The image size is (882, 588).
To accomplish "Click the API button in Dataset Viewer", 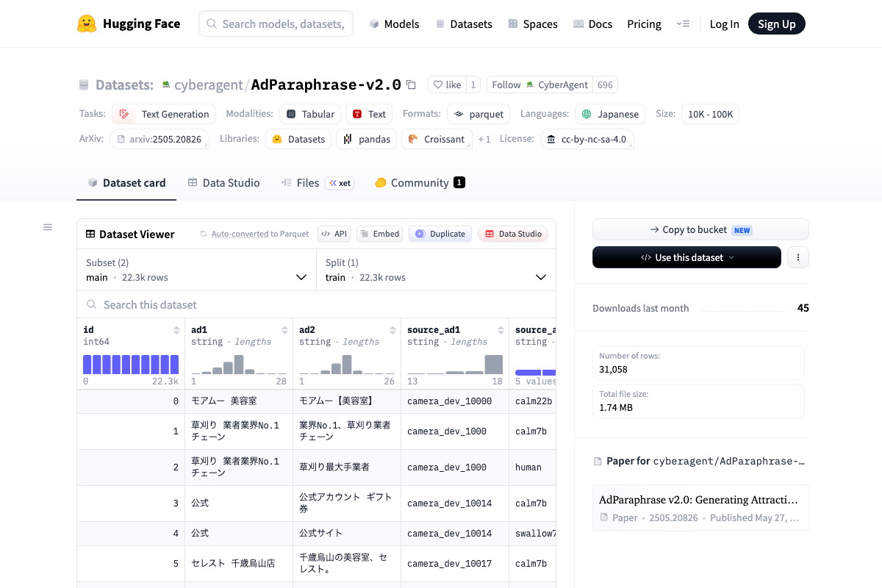I will point(334,234).
